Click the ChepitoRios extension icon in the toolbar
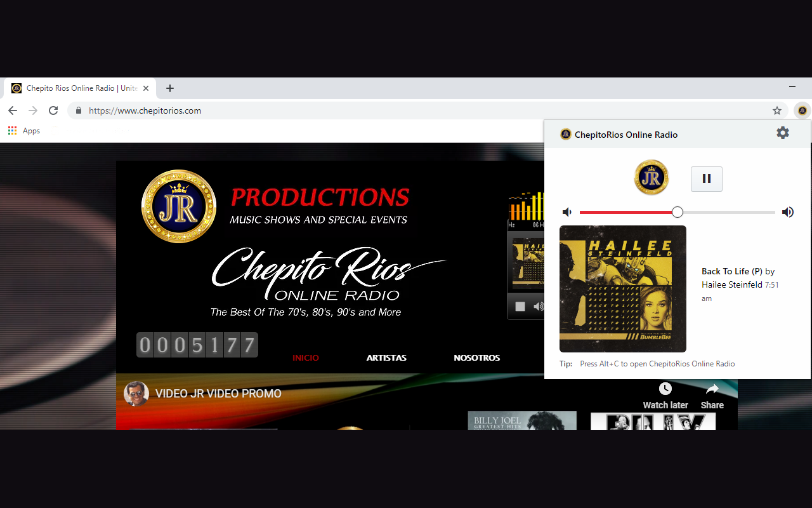 tap(802, 110)
